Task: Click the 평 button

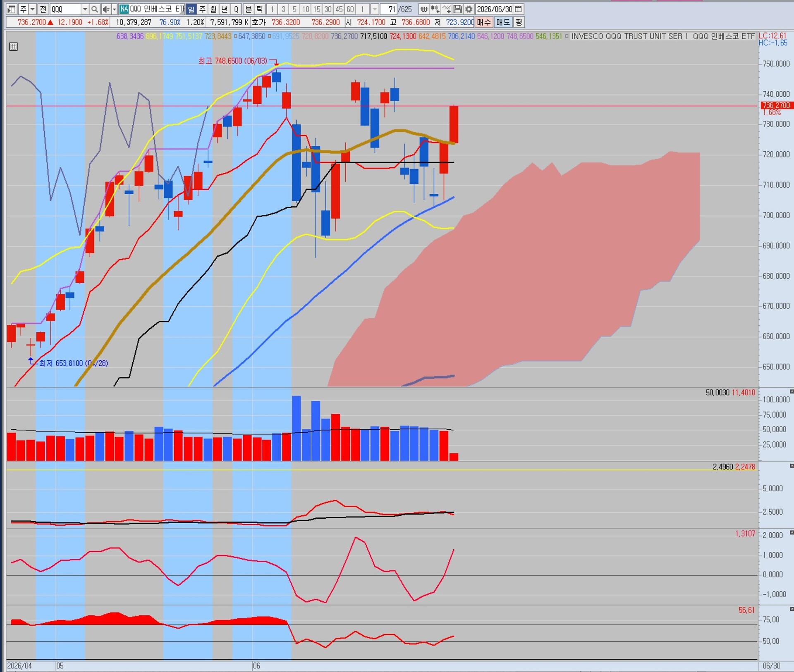Action: 519,22
